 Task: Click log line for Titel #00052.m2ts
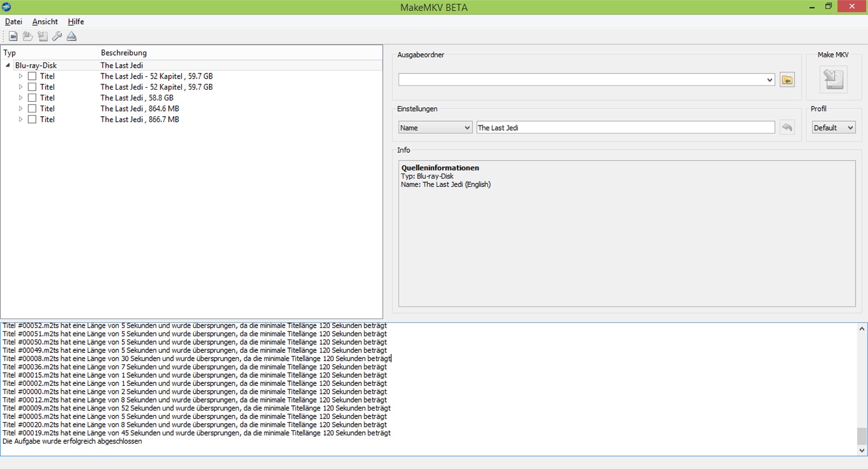(x=194, y=326)
